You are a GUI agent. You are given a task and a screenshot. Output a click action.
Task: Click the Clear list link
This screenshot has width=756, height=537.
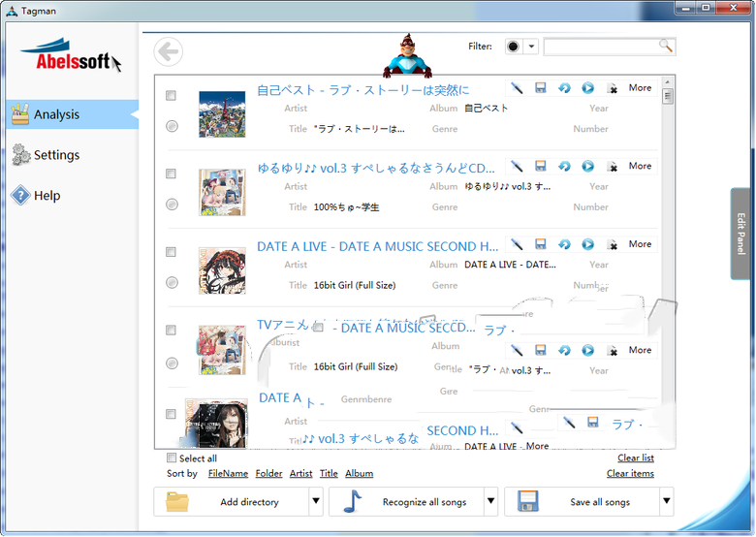coord(636,458)
